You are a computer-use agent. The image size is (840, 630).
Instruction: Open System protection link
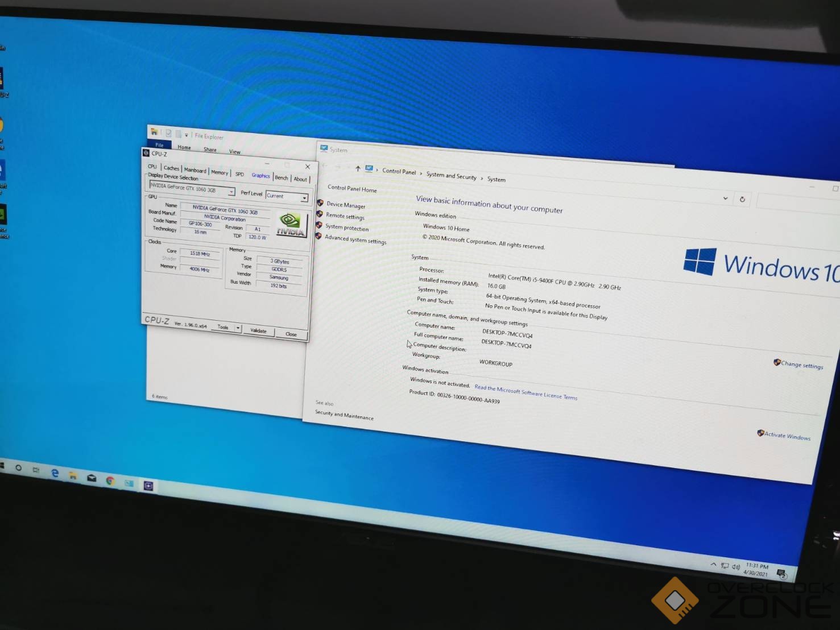tap(347, 227)
